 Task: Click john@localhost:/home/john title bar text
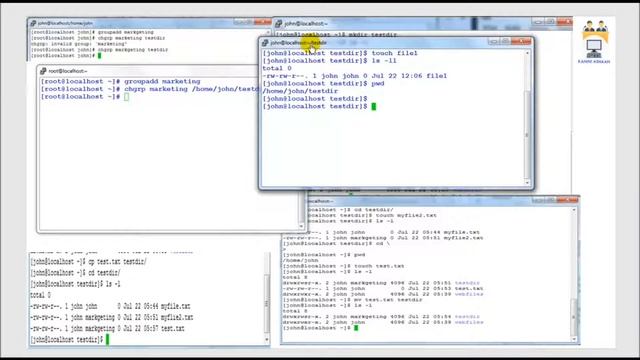click(65, 23)
